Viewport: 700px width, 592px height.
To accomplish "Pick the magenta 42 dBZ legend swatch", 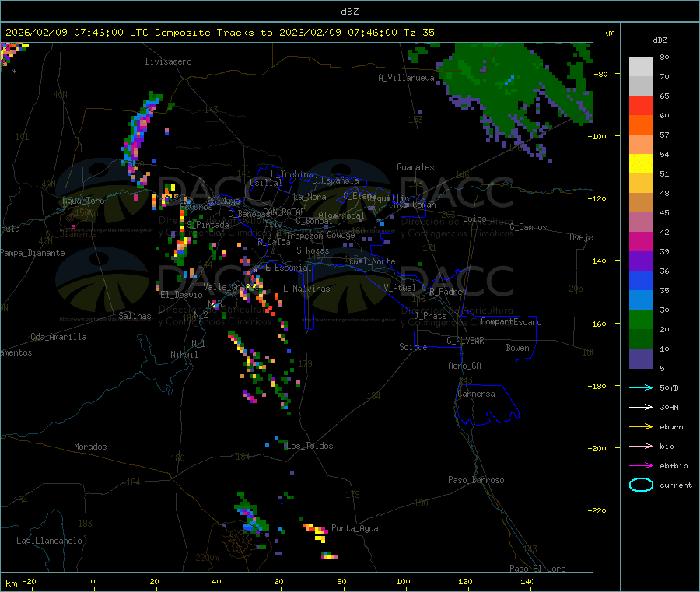I will (641, 241).
